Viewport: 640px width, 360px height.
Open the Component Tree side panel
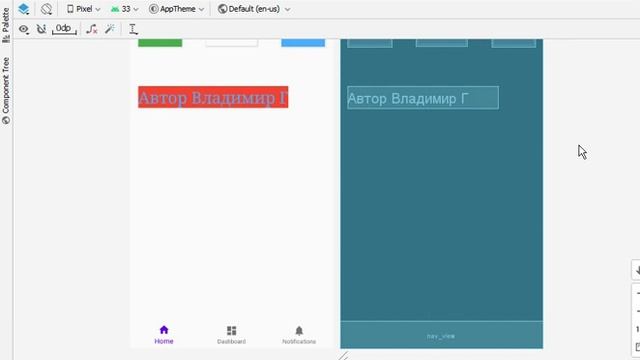click(x=6, y=91)
